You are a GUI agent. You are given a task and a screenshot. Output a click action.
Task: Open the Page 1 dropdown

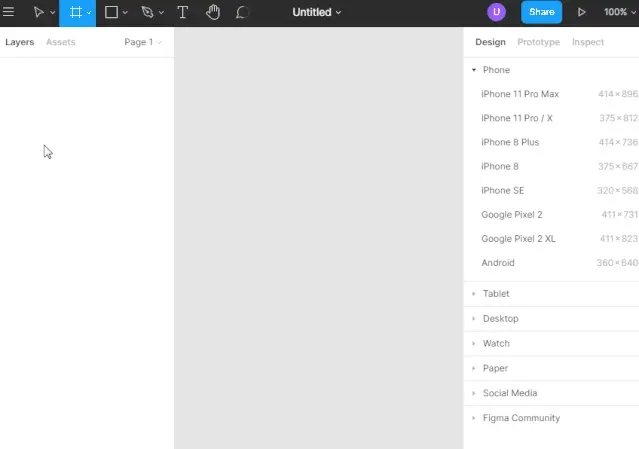click(143, 42)
